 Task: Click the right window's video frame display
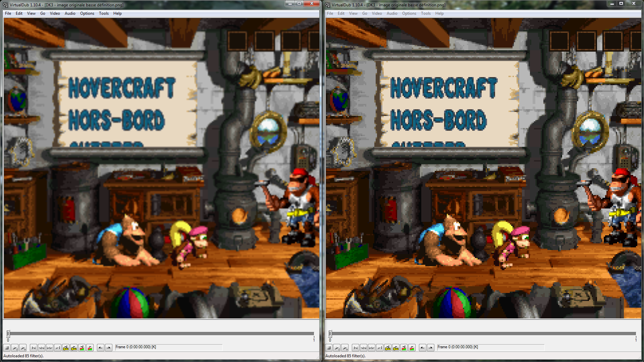pyautogui.click(x=483, y=168)
